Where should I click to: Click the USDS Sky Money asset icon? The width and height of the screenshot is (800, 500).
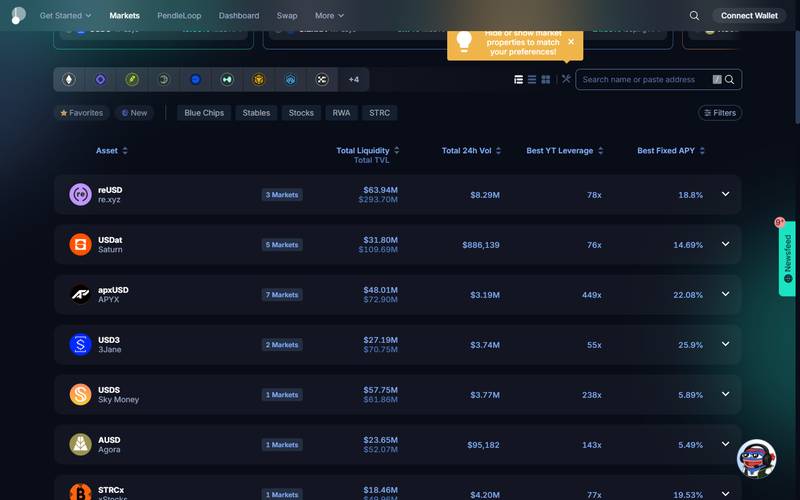coord(80,394)
